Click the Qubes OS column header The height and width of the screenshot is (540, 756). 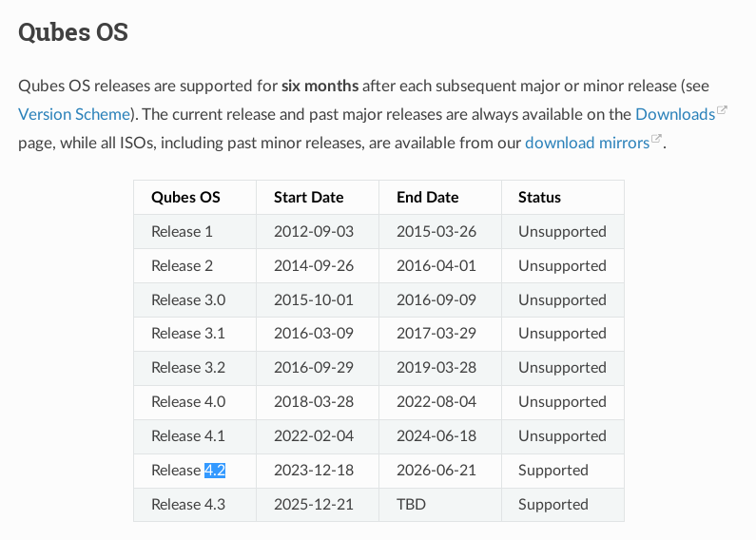(x=185, y=198)
